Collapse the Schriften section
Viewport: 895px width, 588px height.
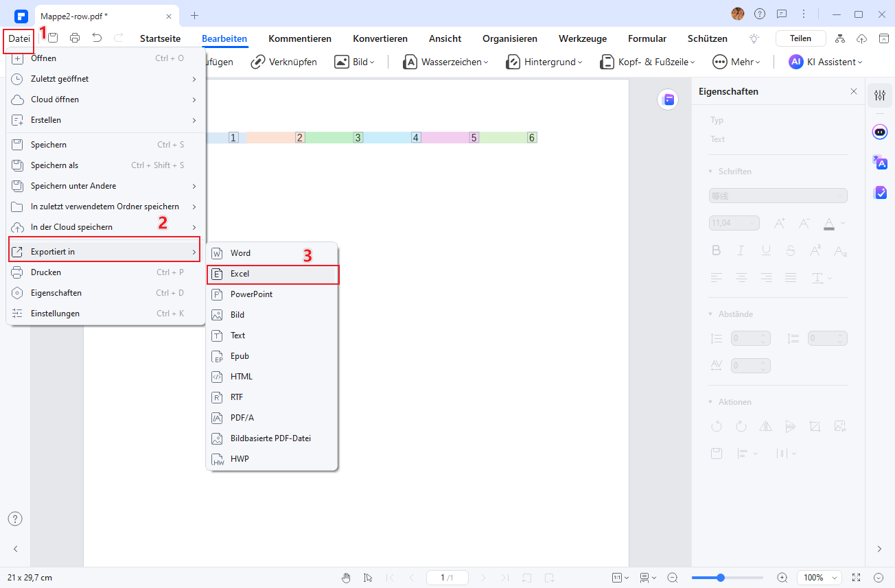click(711, 172)
